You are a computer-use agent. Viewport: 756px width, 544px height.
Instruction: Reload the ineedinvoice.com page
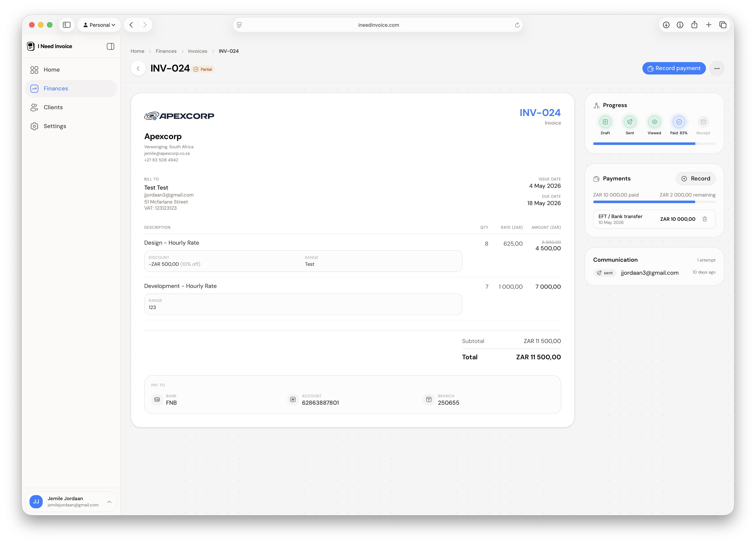click(517, 25)
